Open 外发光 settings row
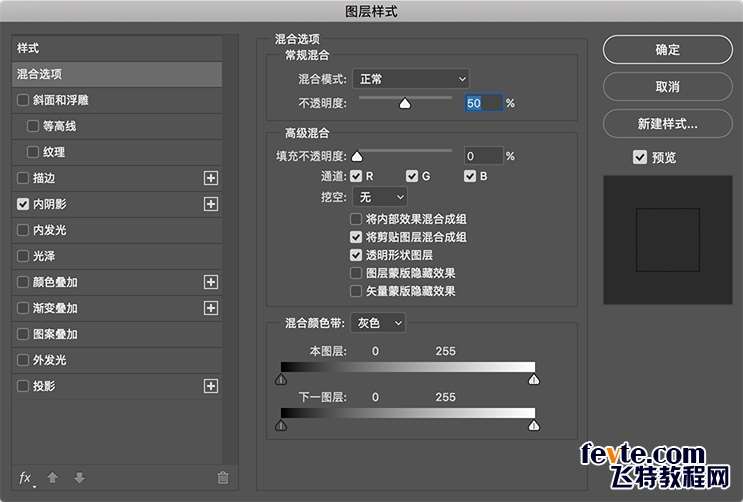Image resolution: width=743 pixels, height=502 pixels. [117, 360]
